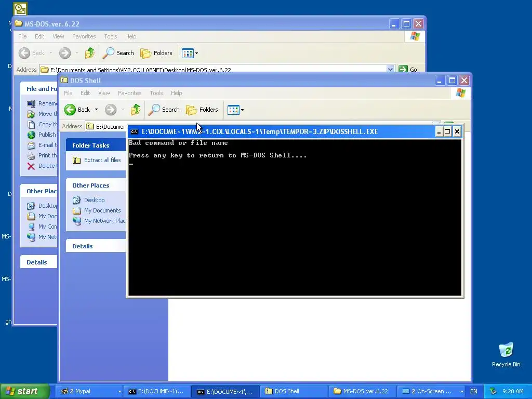
Task: Click My Network Places icon in DOS Shell
Action: point(77,221)
